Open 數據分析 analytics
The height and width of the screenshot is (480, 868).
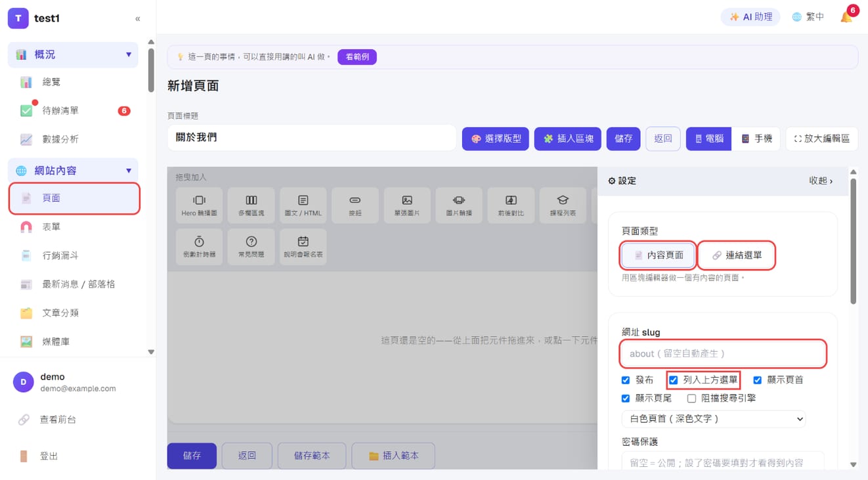point(74,139)
